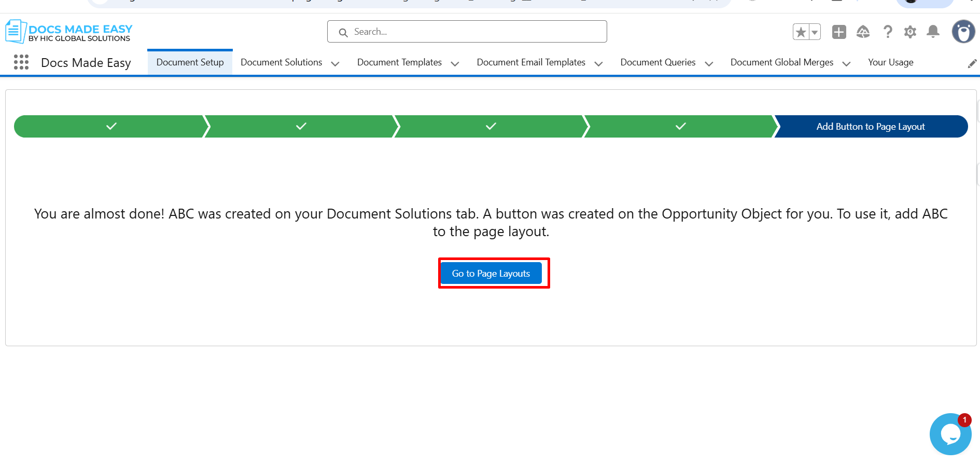The width and height of the screenshot is (980, 463).
Task: Expand the Document Templates chevron
Action: tap(455, 63)
